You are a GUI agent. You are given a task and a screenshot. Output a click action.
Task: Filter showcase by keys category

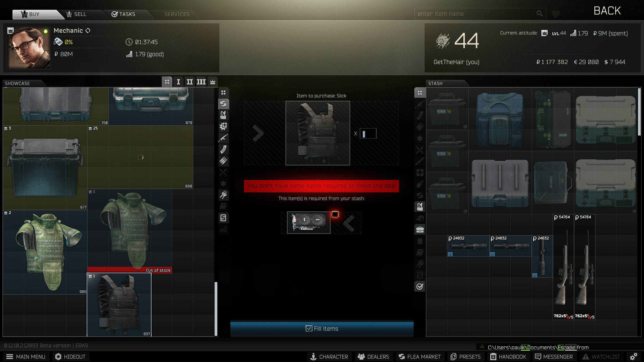pyautogui.click(x=223, y=195)
